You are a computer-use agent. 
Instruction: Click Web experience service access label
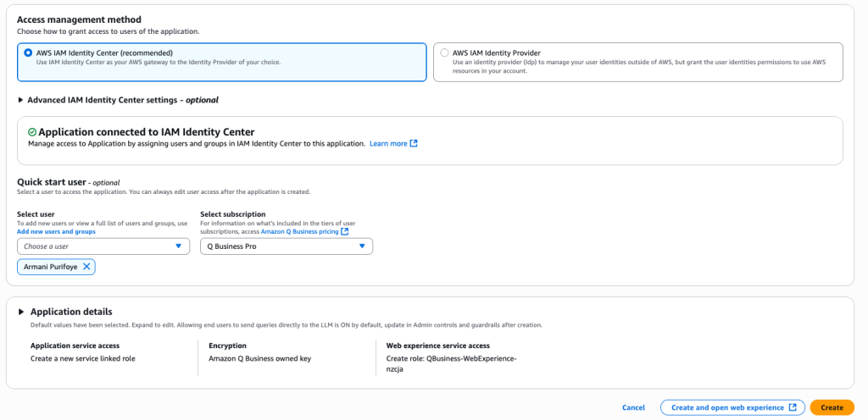438,346
